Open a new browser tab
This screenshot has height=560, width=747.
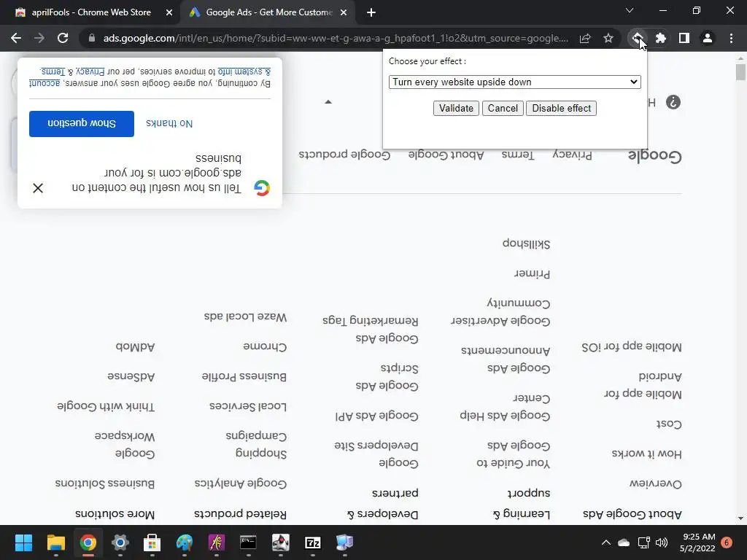tap(371, 12)
